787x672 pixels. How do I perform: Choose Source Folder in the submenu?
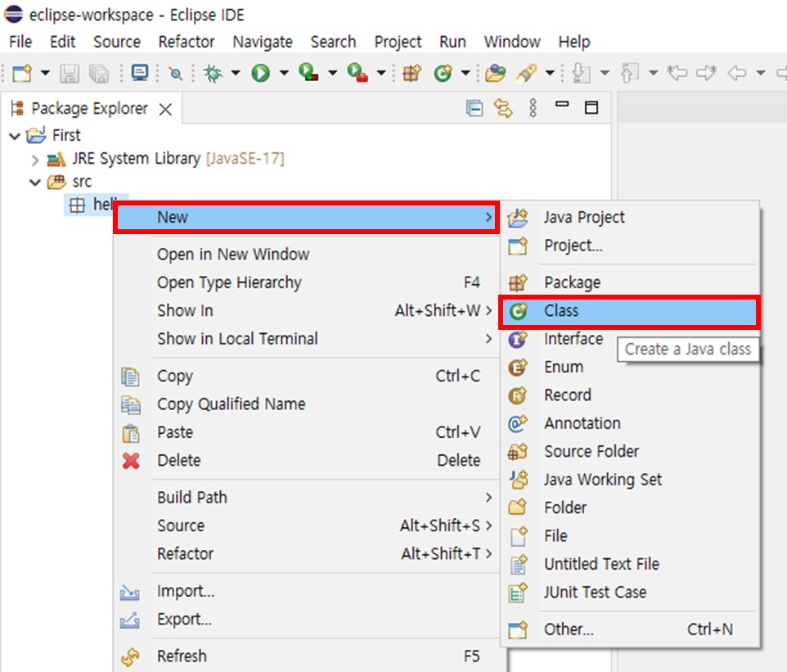point(629,452)
